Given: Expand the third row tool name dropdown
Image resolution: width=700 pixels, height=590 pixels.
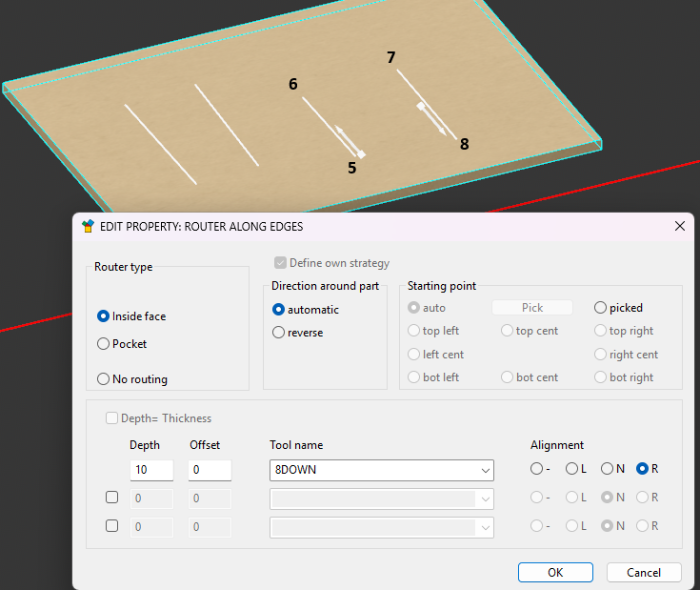Looking at the screenshot, I should (x=486, y=527).
